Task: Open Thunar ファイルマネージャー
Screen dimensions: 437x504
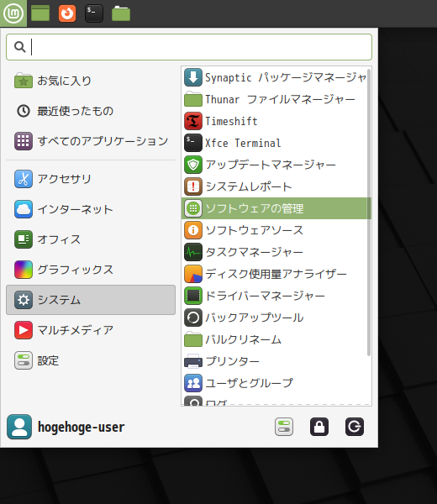Action: [x=275, y=99]
